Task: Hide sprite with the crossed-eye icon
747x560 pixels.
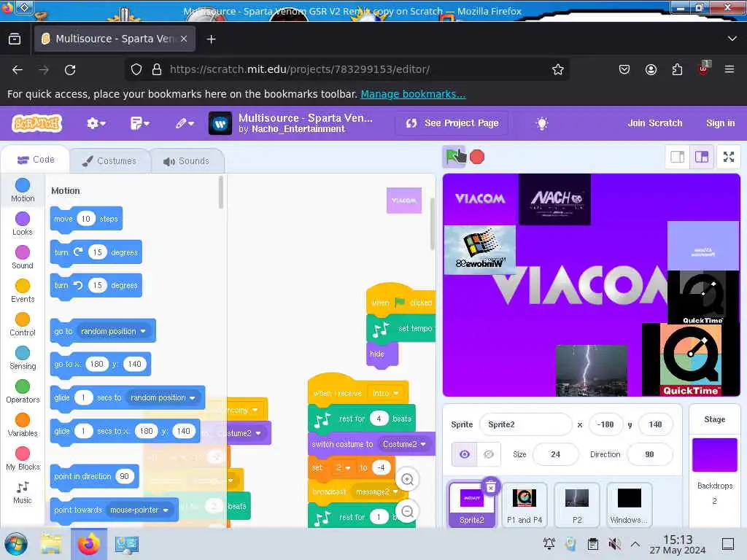Action: tap(488, 454)
